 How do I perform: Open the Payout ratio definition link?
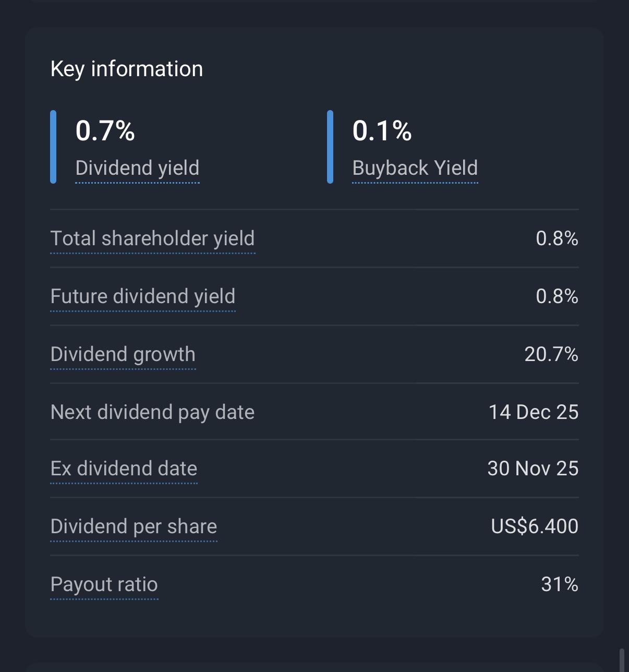(x=104, y=584)
